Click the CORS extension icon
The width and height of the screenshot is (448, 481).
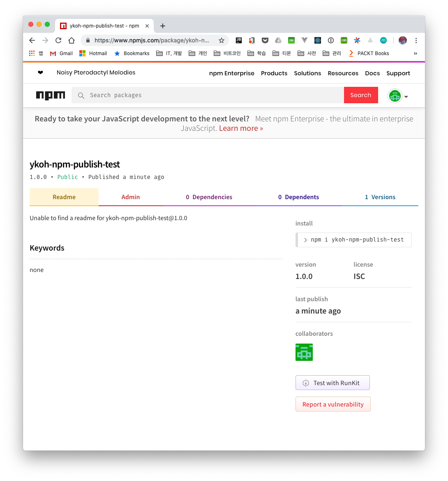point(344,40)
